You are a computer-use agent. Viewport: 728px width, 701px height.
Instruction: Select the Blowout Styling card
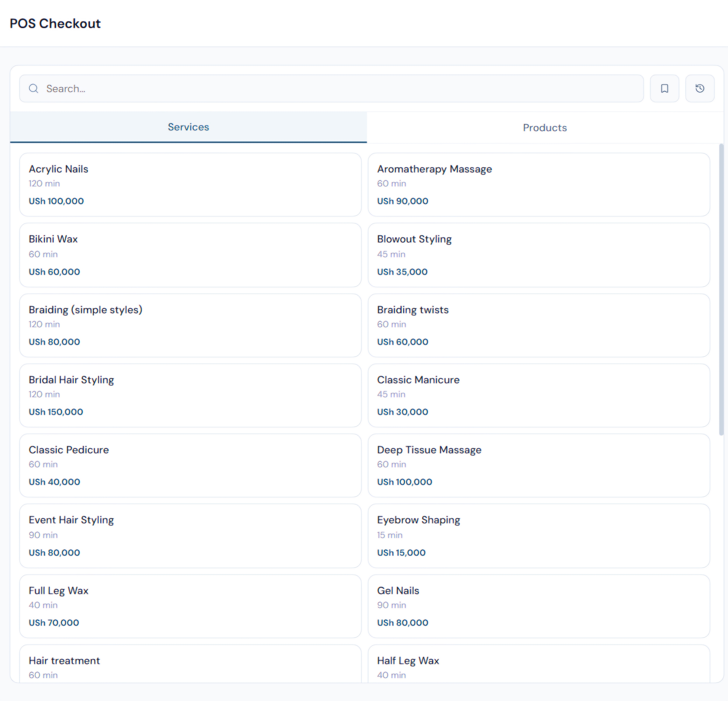539,255
